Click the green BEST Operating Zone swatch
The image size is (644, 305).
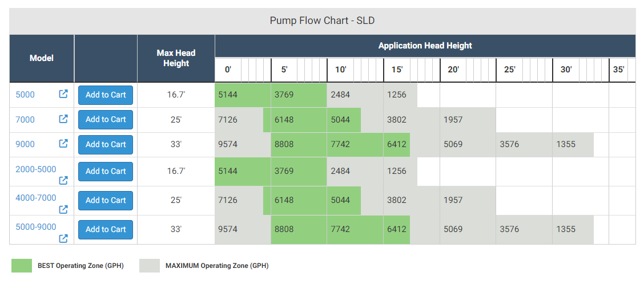pos(22,266)
